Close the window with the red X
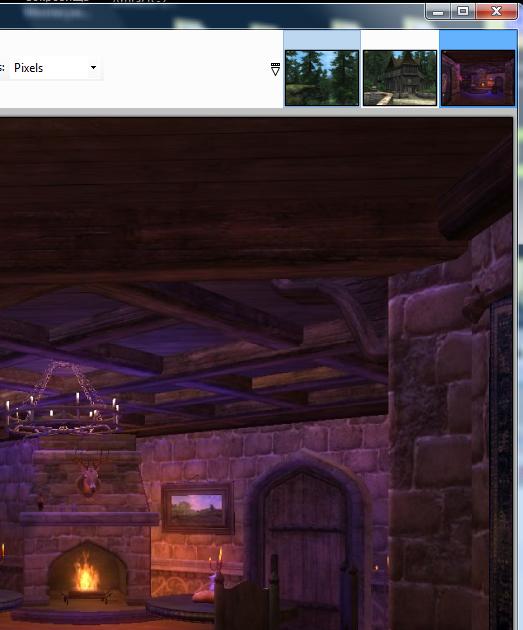The width and height of the screenshot is (523, 630). (x=496, y=11)
